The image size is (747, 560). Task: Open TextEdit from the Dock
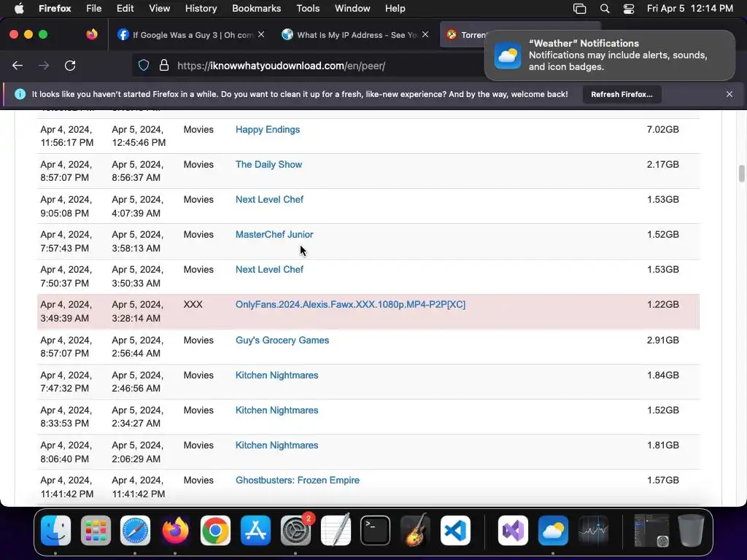(336, 530)
